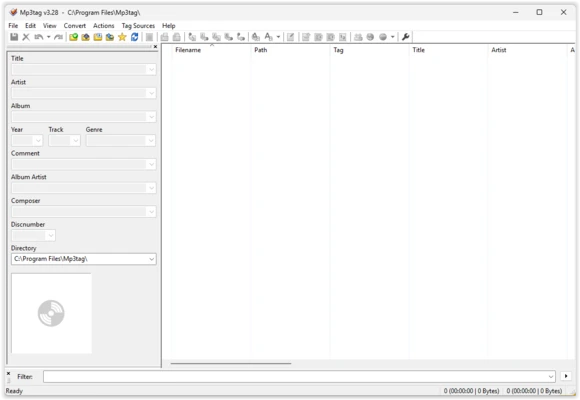580x400 pixels.
Task: Click the Actions icon in toolbar
Action: (256, 37)
